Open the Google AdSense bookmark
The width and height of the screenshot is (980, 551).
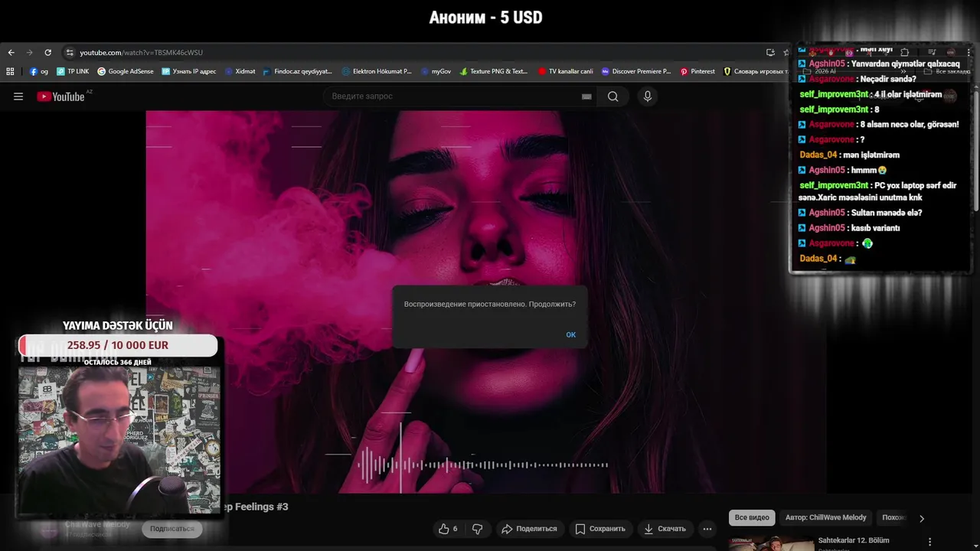(126, 71)
